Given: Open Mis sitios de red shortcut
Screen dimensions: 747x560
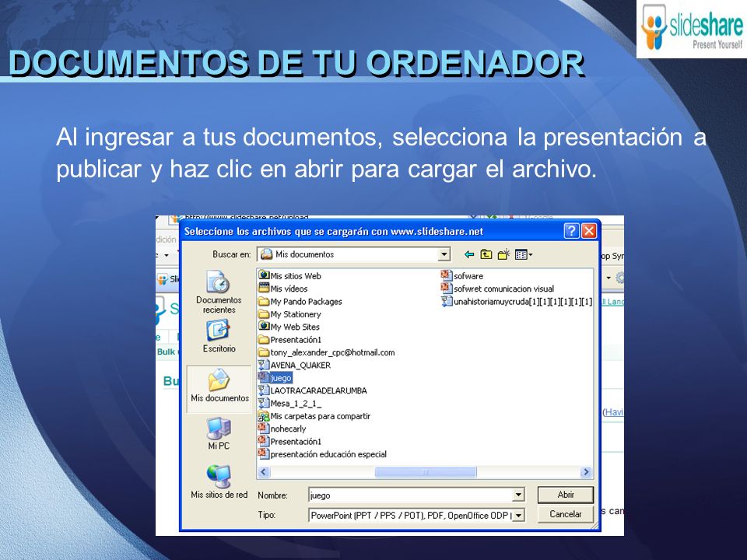Looking at the screenshot, I should 219,481.
